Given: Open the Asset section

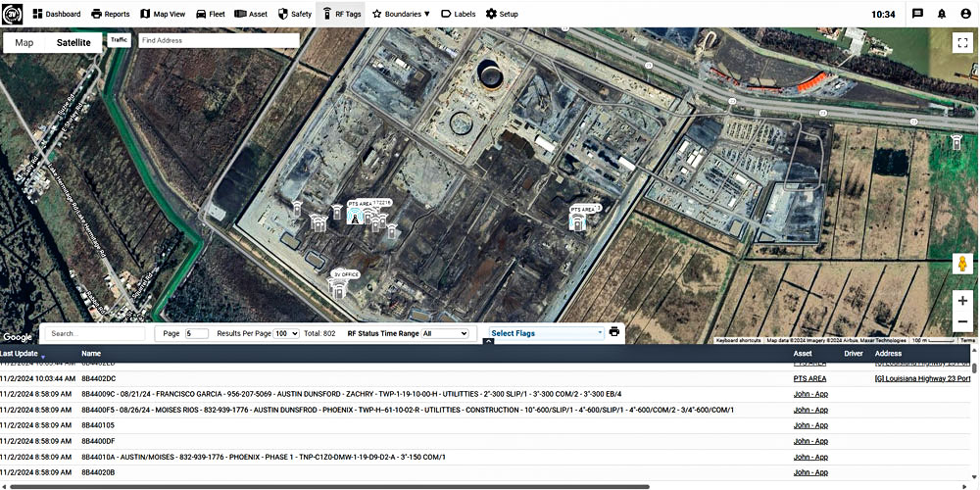Looking at the screenshot, I should point(251,14).
